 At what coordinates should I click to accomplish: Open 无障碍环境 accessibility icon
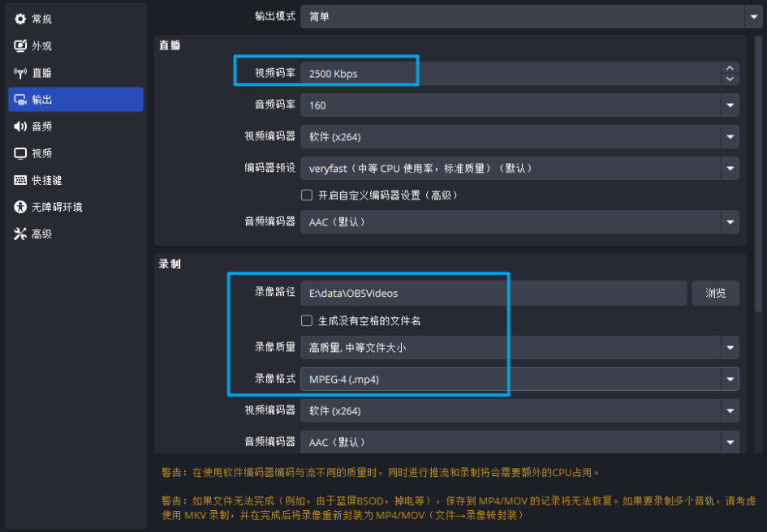click(19, 207)
